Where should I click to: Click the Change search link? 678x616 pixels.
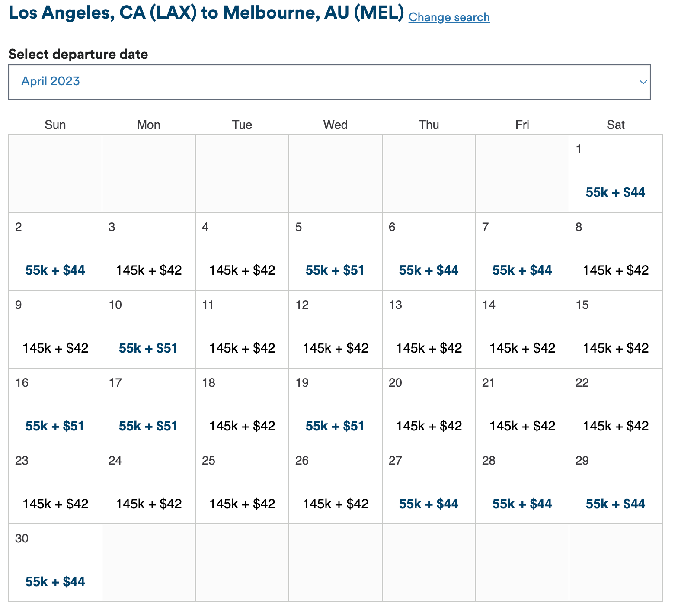coord(449,17)
